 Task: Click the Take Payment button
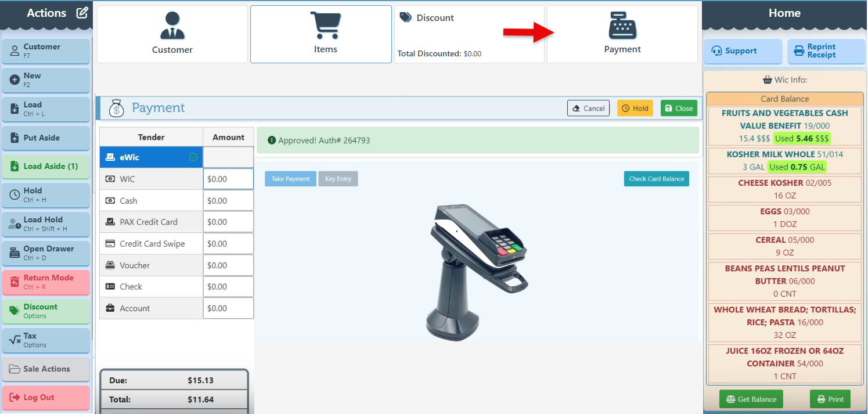pyautogui.click(x=290, y=179)
